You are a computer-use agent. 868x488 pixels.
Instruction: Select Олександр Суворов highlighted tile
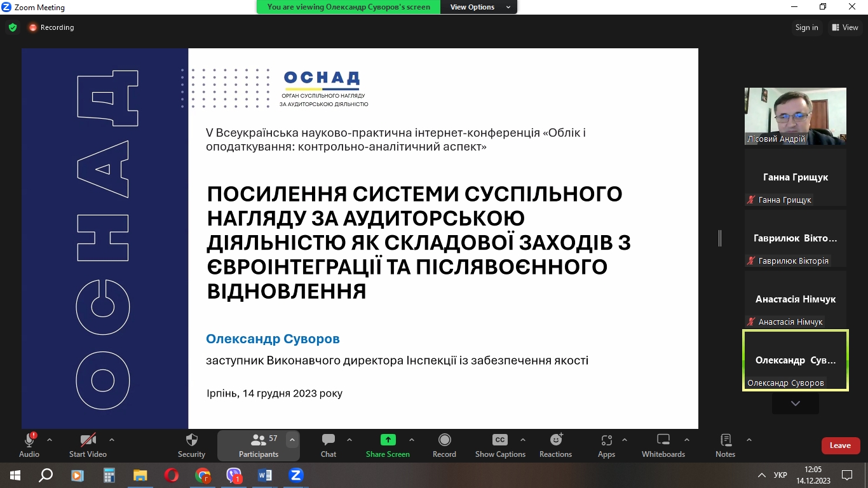click(796, 360)
